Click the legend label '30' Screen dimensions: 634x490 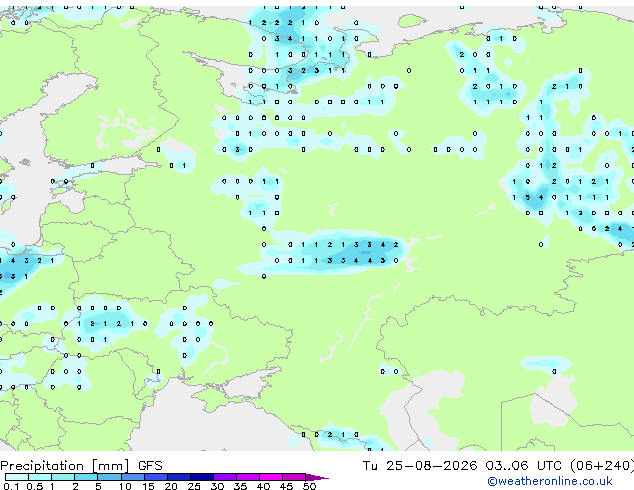pos(217,486)
